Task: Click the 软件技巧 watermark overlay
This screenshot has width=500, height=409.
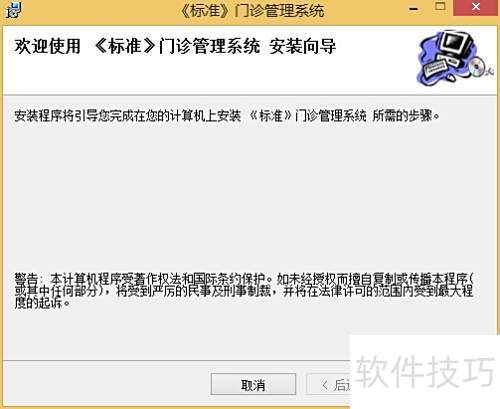Action: pos(425,372)
